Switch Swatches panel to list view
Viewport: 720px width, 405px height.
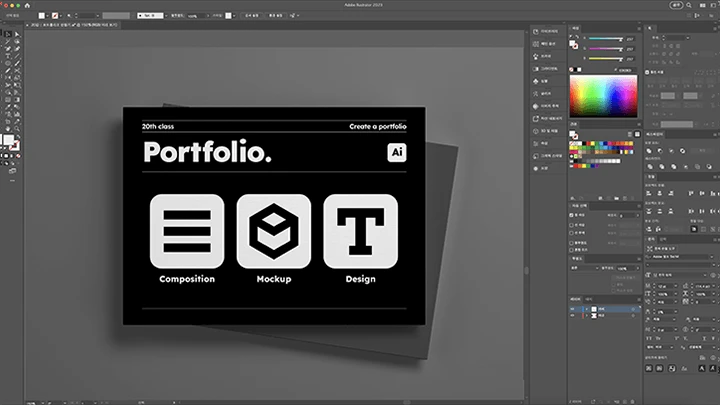click(x=630, y=134)
